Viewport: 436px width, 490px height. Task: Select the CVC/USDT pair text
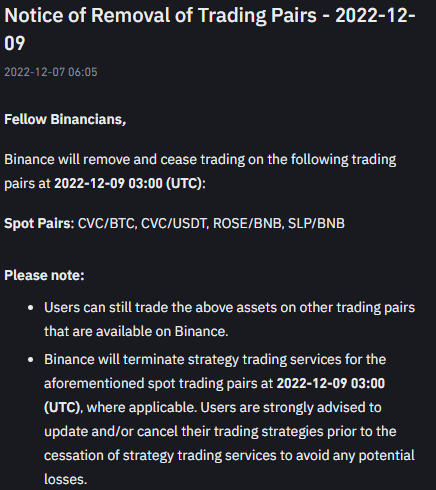174,223
